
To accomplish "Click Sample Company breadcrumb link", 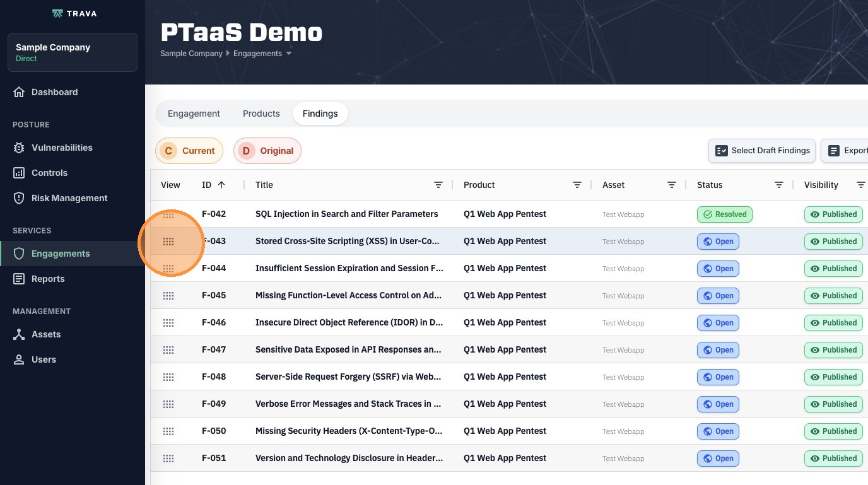I will click(191, 54).
